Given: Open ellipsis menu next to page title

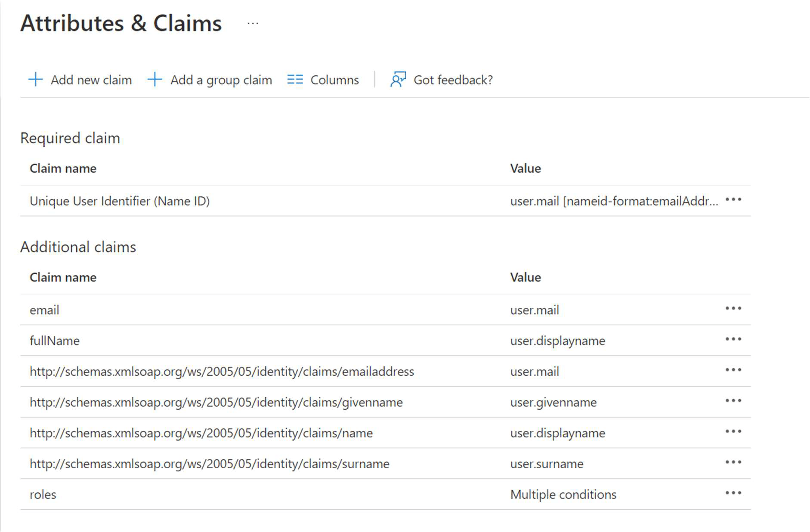Looking at the screenshot, I should click(253, 24).
